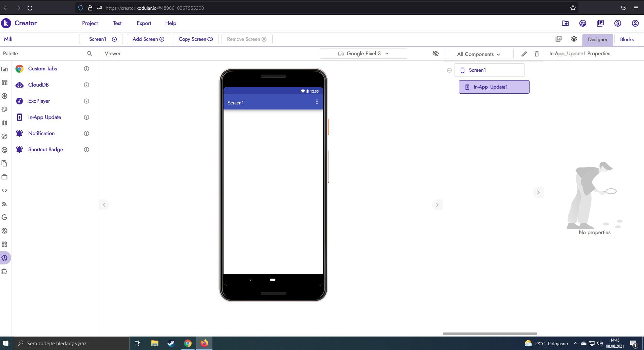Viewport: 644px width, 350px height.
Task: Switch to the Blocks view
Action: coord(626,39)
